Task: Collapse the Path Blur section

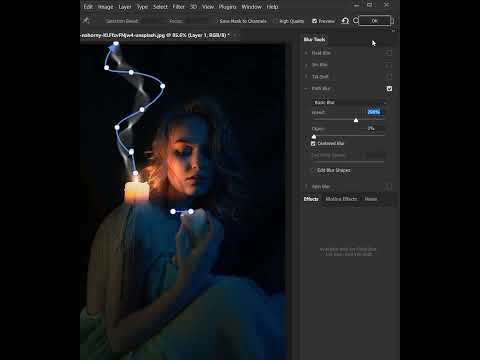Action: click(306, 89)
